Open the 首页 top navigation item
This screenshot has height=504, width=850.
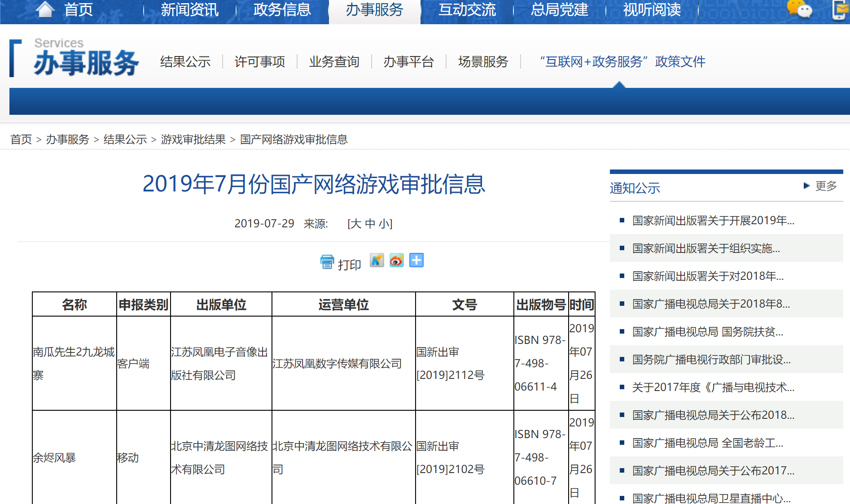pos(79,9)
